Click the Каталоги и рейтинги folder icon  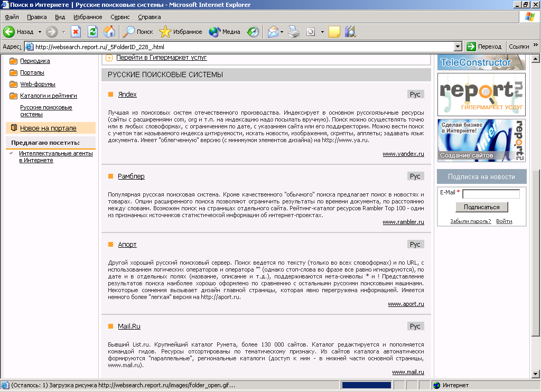pyautogui.click(x=13, y=96)
